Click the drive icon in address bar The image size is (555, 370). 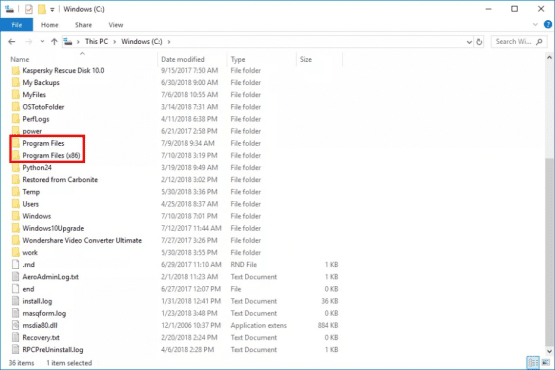coord(68,42)
